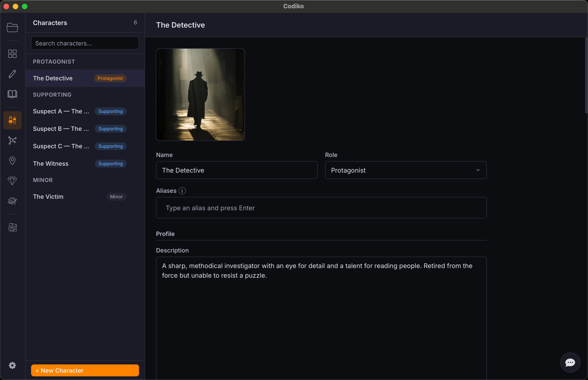The image size is (588, 380).
Task: Select The Detective in character list
Action: [x=85, y=78]
